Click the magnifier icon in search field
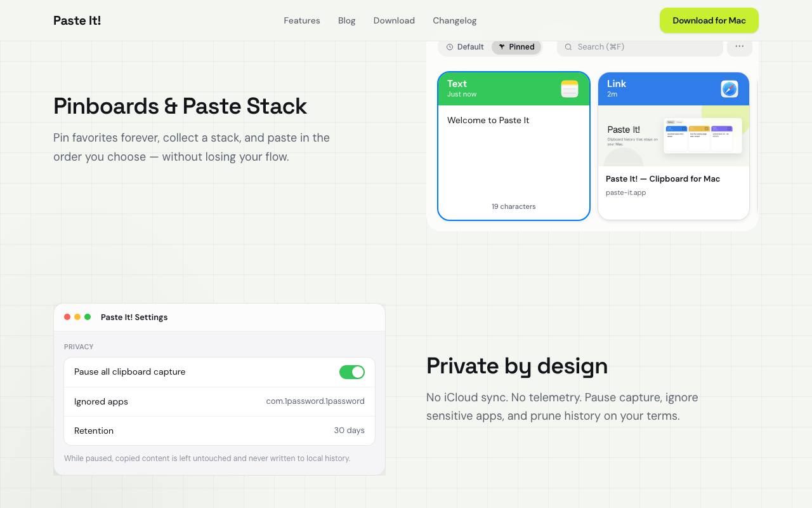Viewport: 812px width, 508px height. 568,47
